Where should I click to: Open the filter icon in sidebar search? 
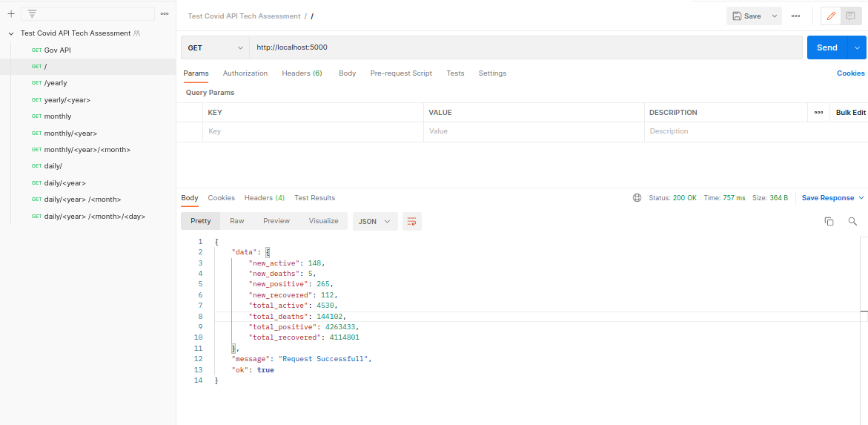(32, 14)
